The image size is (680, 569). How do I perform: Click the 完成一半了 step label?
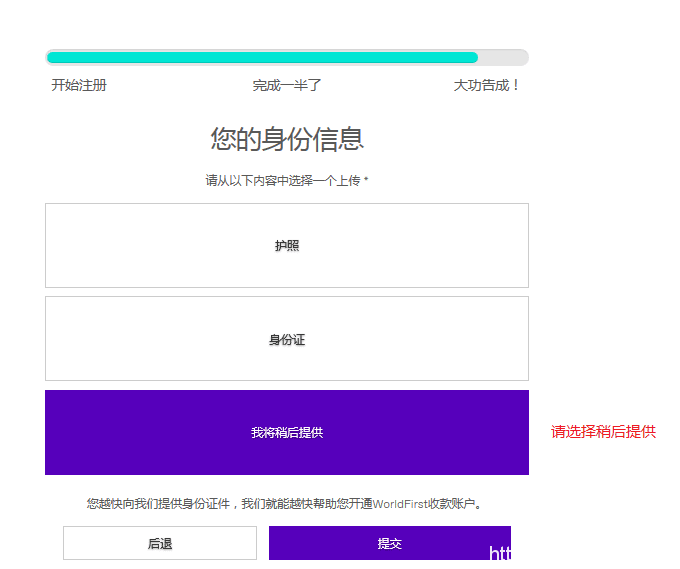287,85
